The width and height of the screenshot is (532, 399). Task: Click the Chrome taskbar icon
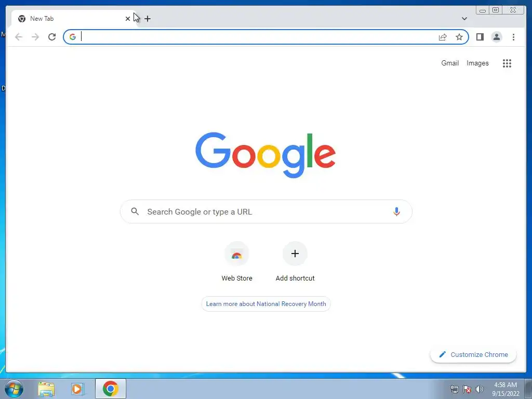111,389
